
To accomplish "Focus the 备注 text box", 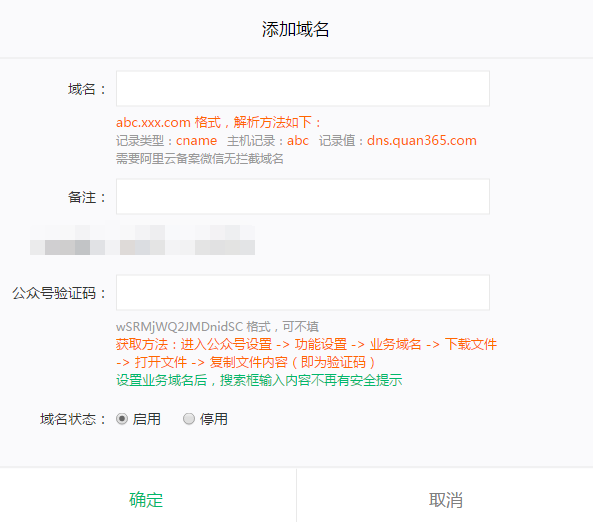I will [303, 197].
